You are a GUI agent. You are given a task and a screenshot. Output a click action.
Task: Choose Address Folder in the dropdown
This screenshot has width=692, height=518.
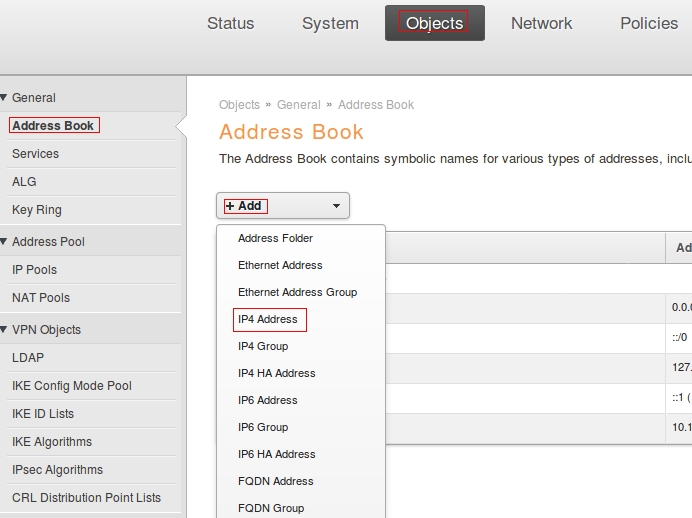[275, 238]
